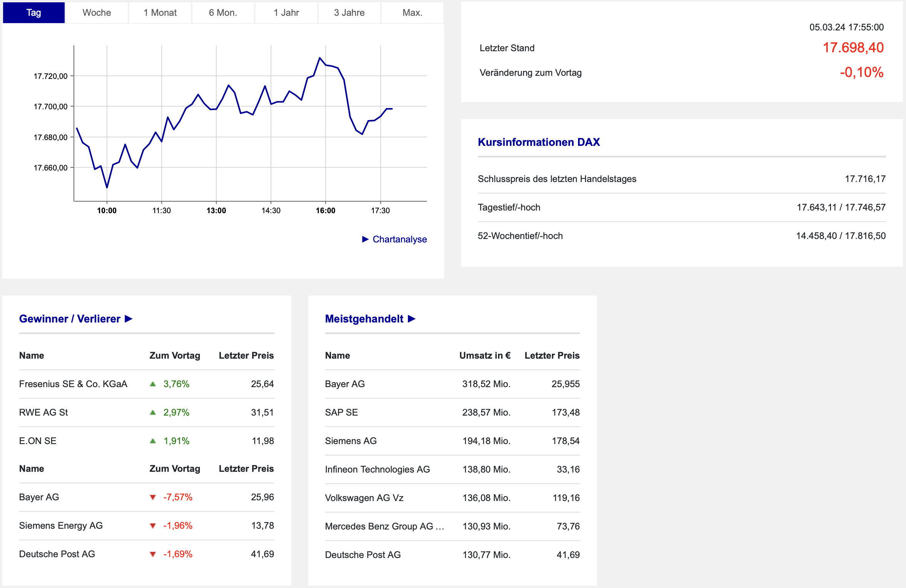This screenshot has width=906, height=588.
Task: Click the green up arrow for Fresenius
Action: tap(153, 384)
